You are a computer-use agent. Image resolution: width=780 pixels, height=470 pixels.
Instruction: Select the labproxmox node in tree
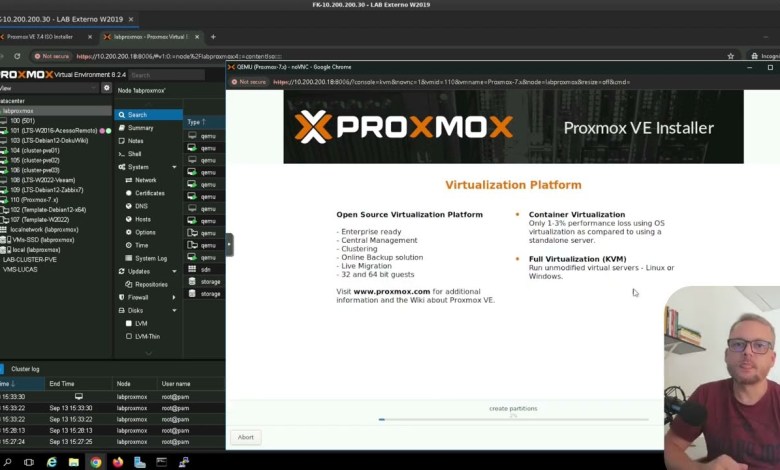(56, 111)
